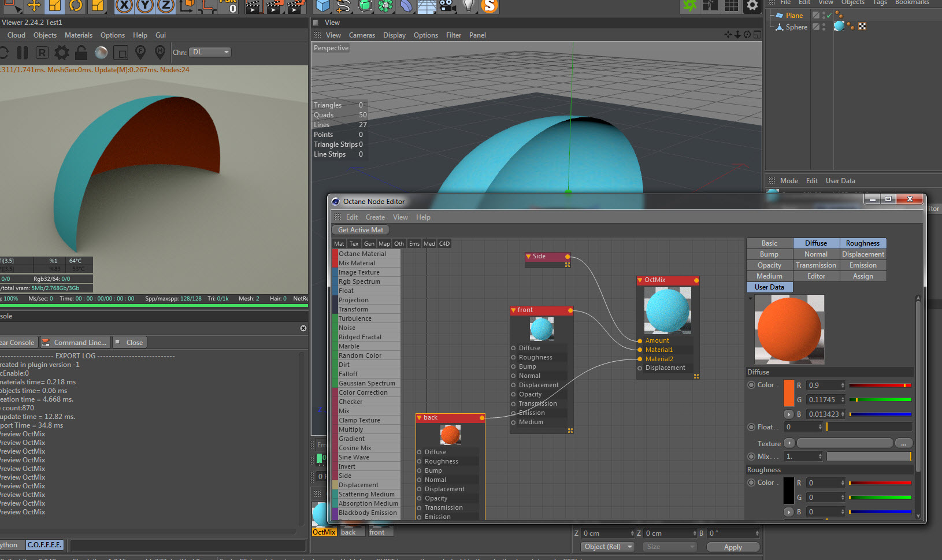Image resolution: width=942 pixels, height=560 pixels.
Task: Select the Sphere object in Object Manager
Action: [796, 27]
